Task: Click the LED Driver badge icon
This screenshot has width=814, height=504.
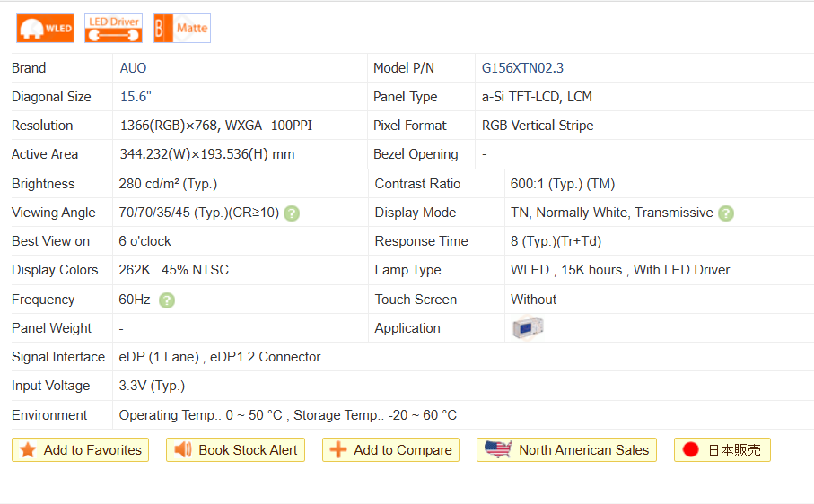Action: 113,29
